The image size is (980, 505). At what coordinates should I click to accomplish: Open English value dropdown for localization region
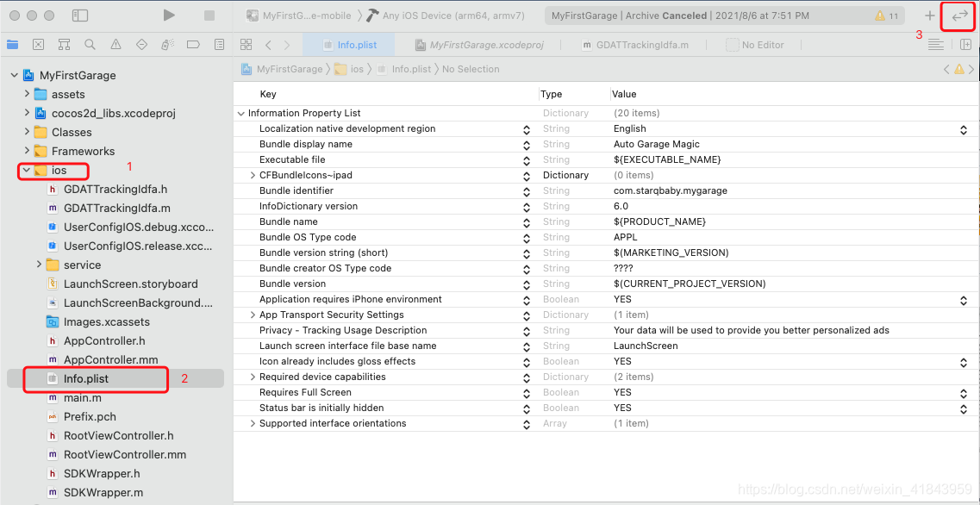963,128
